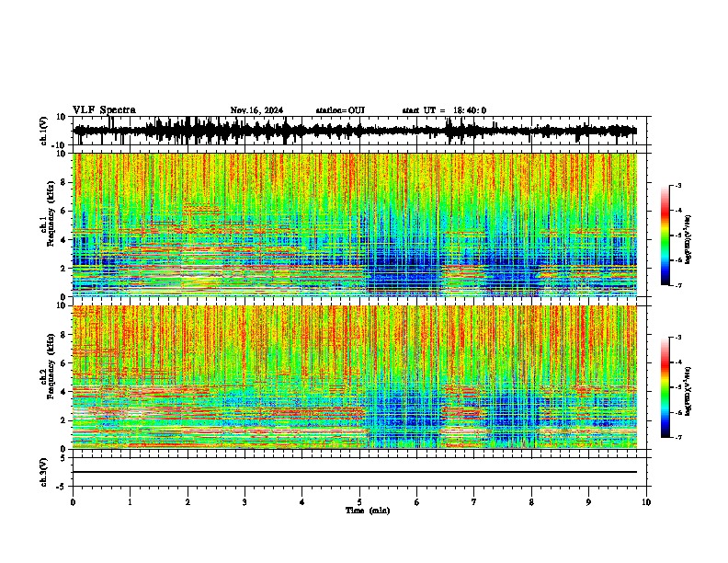
Task: Click the "2" tick on ch.1 frequency axis
Action: 63,269
